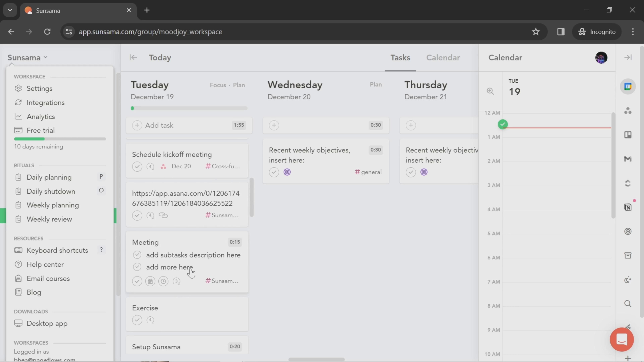Click Tuesday's task progress bar

click(x=189, y=108)
